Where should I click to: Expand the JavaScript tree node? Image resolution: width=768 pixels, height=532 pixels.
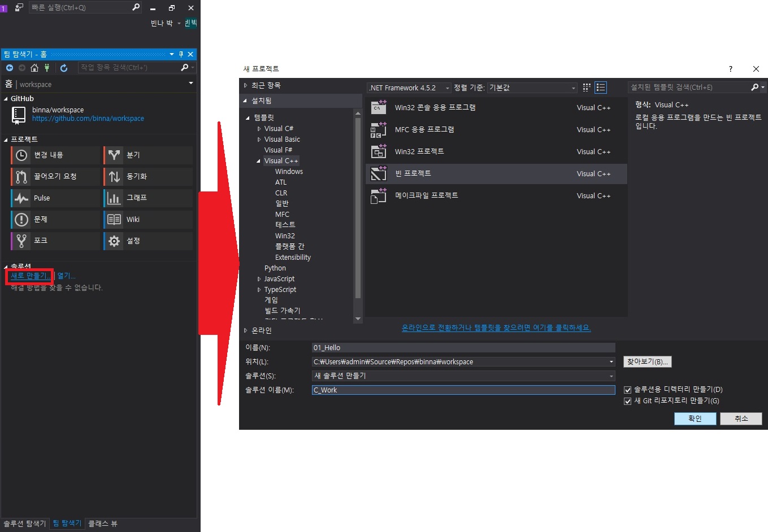point(259,279)
